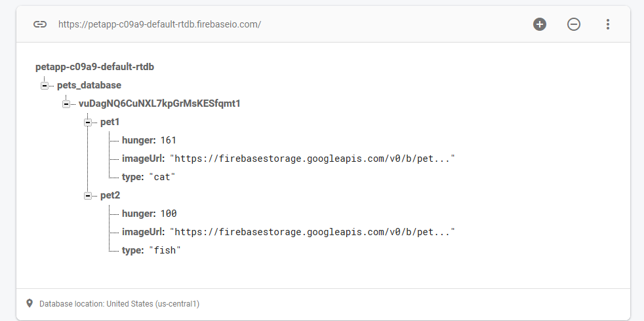Click the link icon beside the database URL
The image size is (644, 321).
(40, 24)
